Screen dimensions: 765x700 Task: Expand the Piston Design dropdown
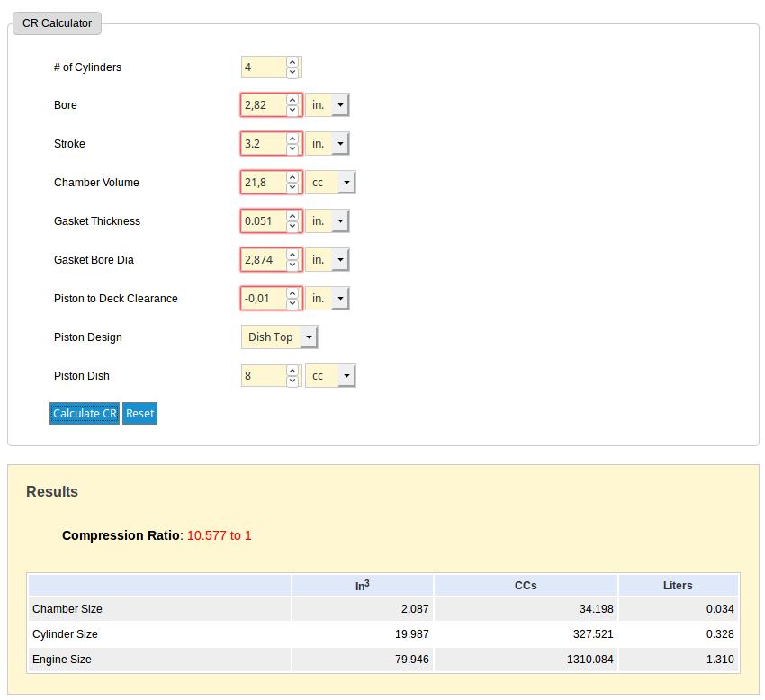pos(279,337)
